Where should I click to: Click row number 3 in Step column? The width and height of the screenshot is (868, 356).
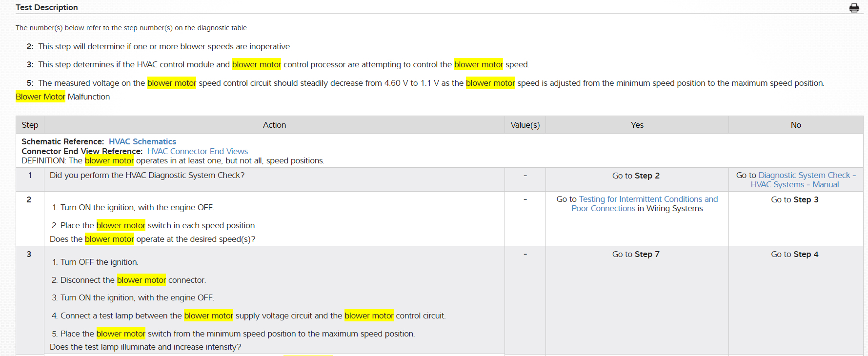click(29, 254)
